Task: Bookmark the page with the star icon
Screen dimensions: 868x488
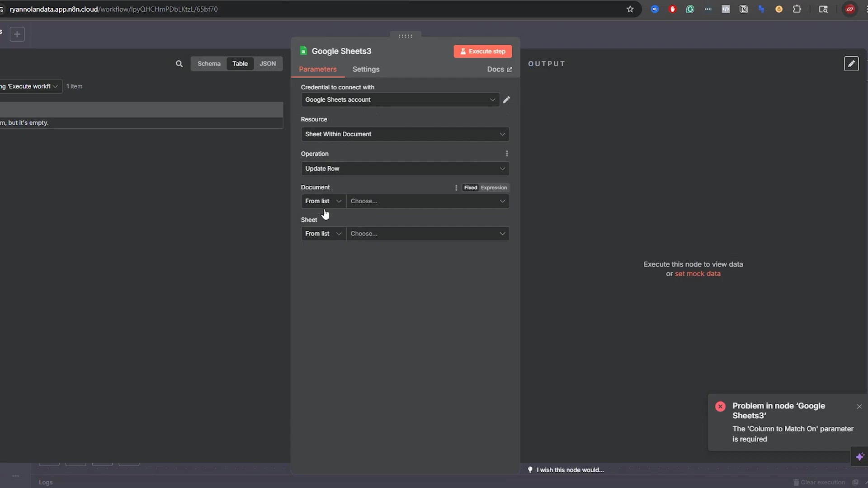Action: click(x=630, y=9)
